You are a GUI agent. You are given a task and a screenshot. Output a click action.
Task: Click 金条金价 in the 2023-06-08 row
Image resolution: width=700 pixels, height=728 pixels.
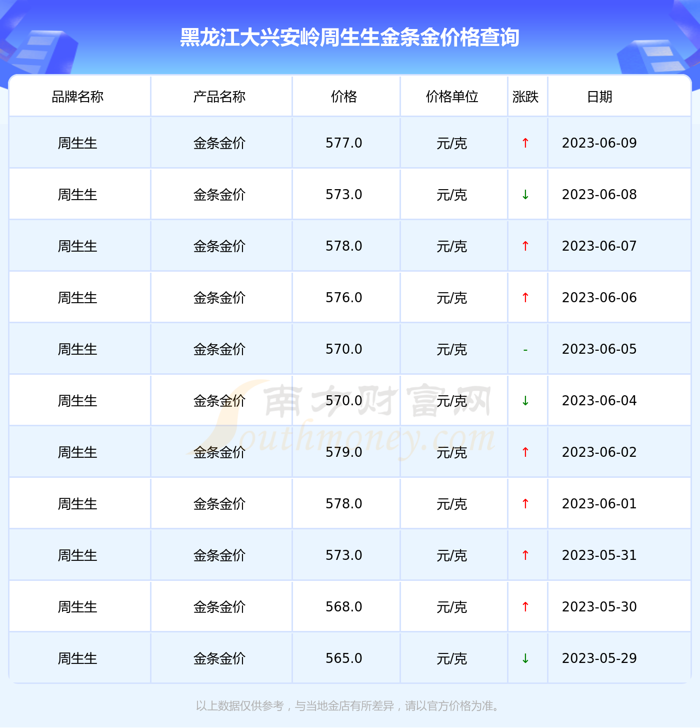[x=219, y=195]
